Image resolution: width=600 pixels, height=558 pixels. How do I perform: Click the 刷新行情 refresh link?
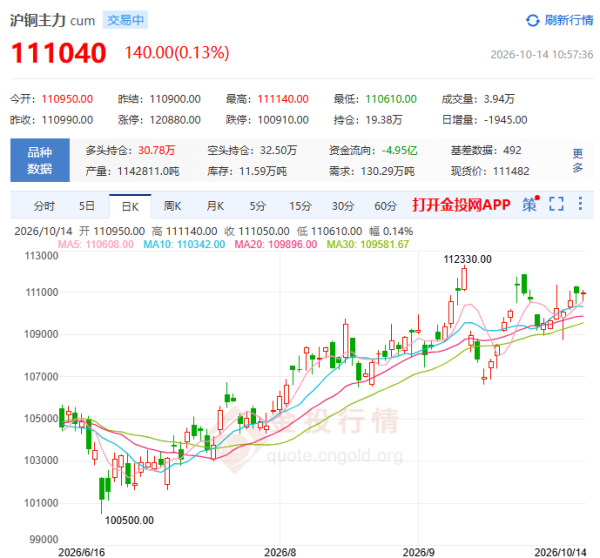click(568, 20)
